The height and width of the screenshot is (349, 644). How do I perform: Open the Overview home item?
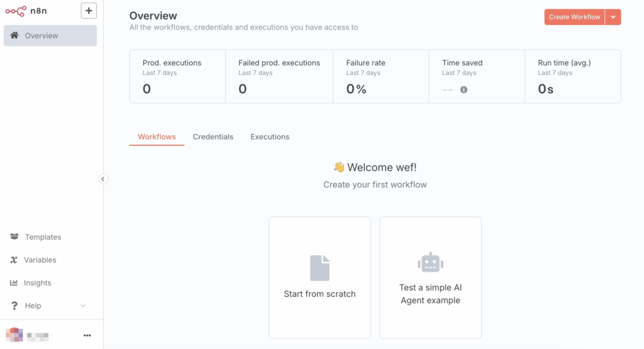(50, 35)
